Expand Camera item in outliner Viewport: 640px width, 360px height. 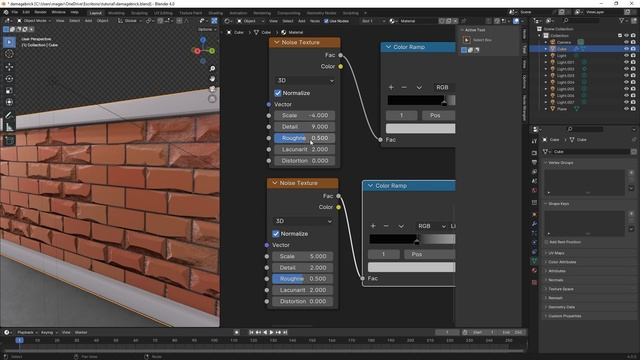(x=546, y=42)
